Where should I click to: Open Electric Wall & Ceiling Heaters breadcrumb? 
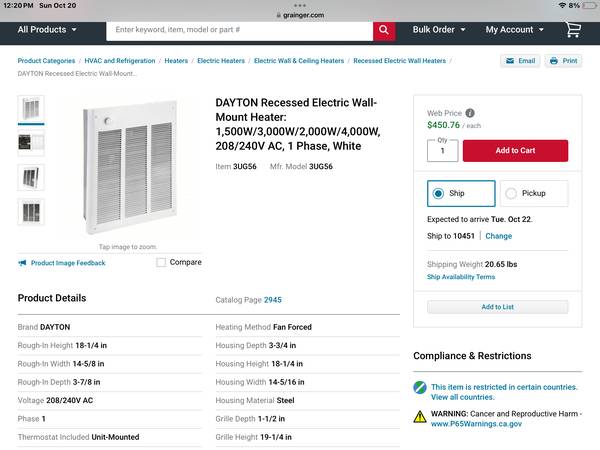[299, 60]
